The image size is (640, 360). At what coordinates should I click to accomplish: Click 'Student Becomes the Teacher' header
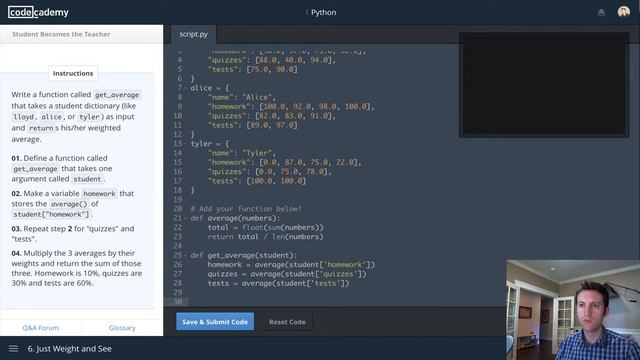[61, 34]
